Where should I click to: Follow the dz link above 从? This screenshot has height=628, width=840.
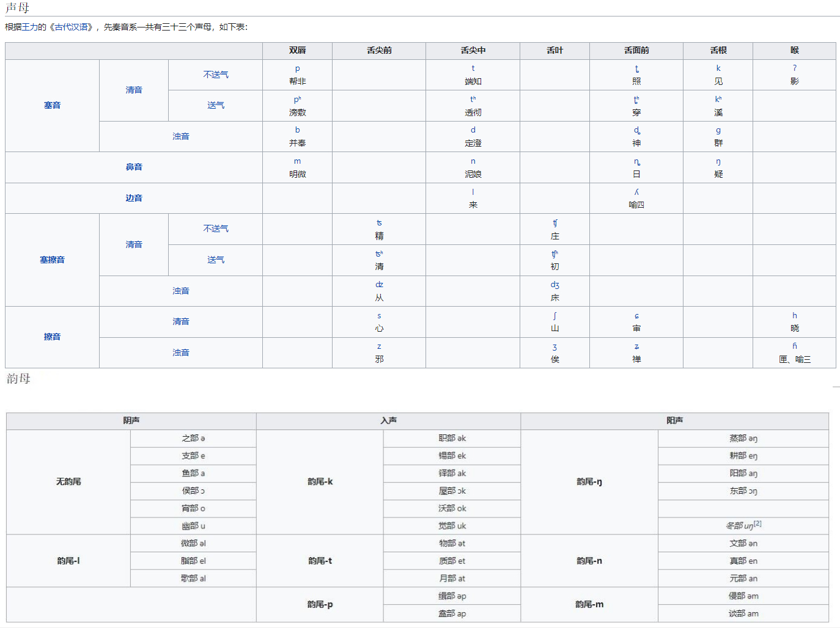(379, 285)
